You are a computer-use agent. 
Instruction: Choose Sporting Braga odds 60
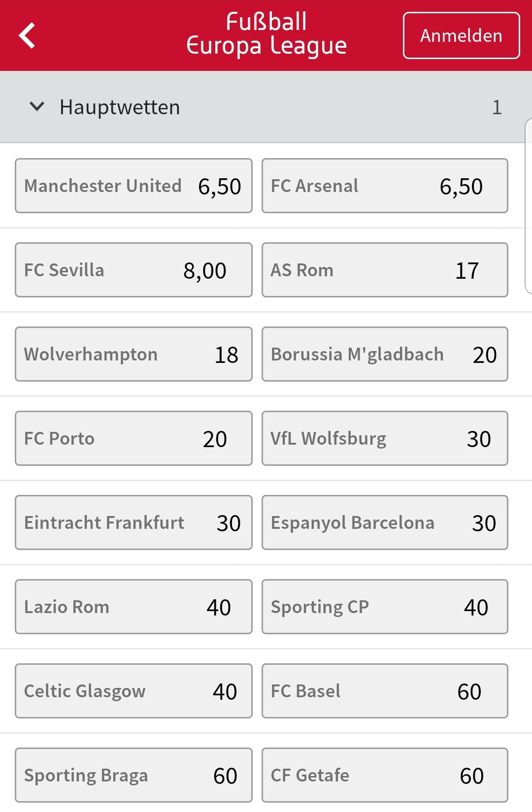[133, 775]
